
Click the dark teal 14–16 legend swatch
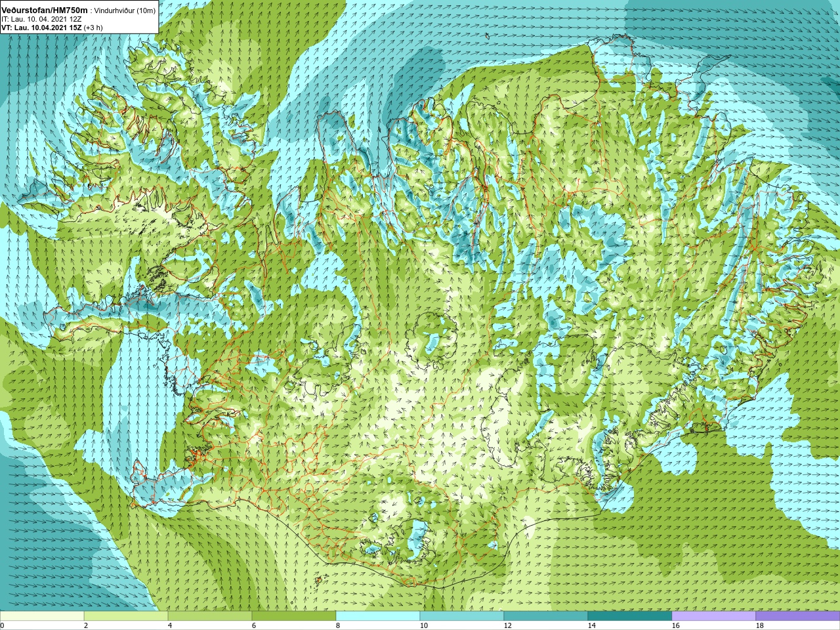[630, 616]
